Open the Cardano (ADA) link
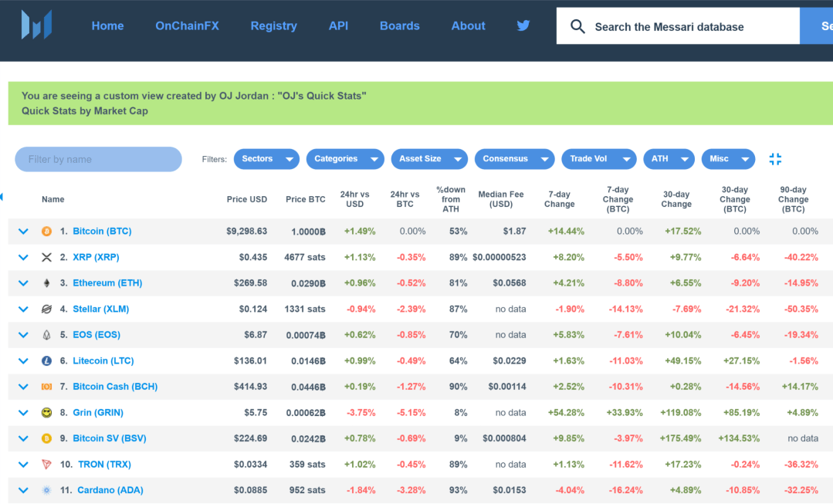Screen dimensions: 833x504 pos(110,490)
